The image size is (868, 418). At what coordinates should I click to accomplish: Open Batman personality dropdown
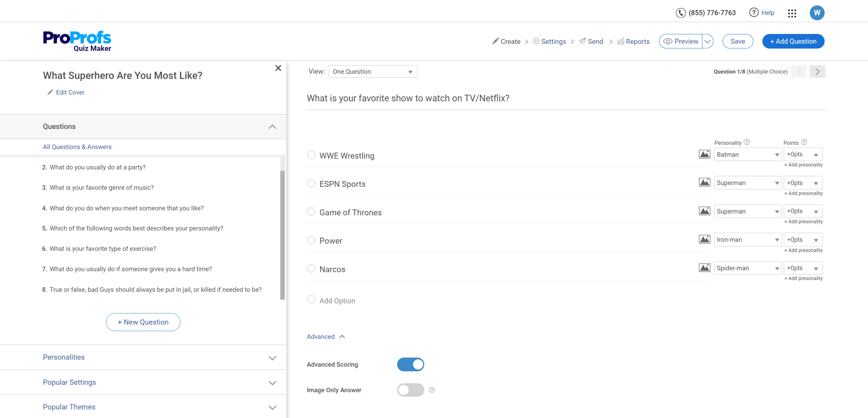(x=748, y=155)
